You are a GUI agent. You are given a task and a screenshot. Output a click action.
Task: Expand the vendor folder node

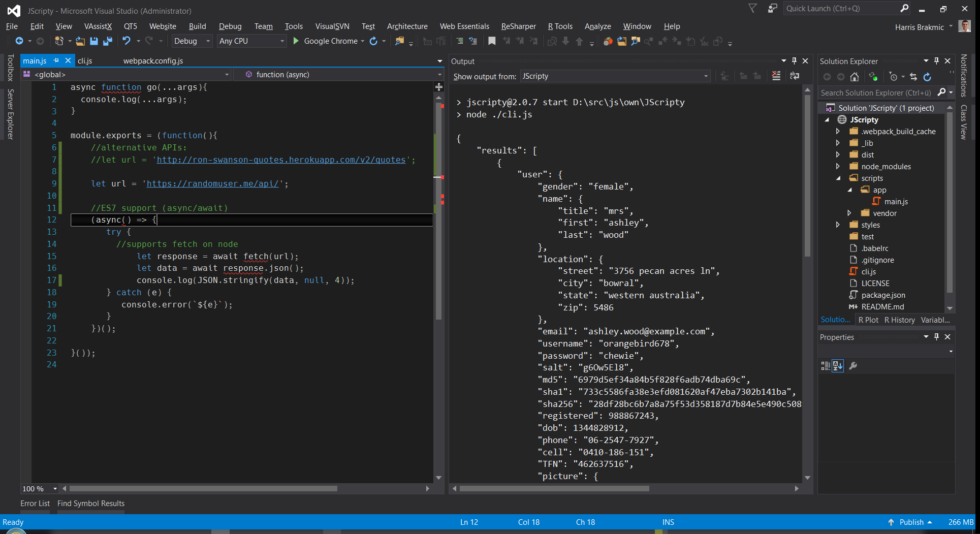pyautogui.click(x=849, y=213)
